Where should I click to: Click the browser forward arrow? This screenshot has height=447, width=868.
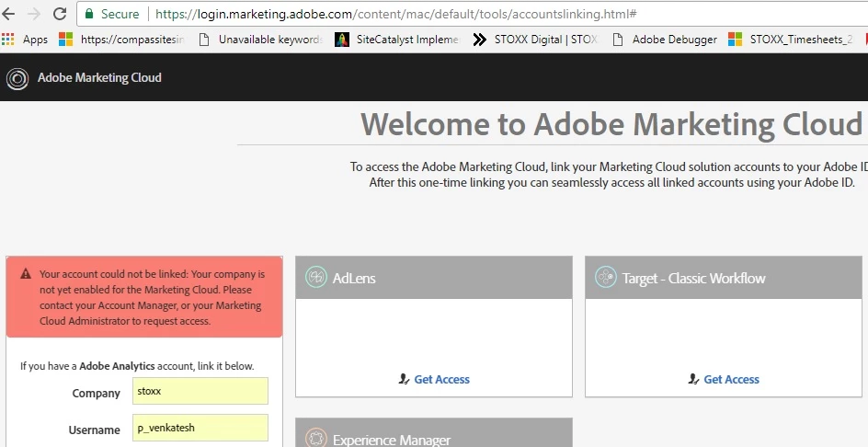coord(34,14)
